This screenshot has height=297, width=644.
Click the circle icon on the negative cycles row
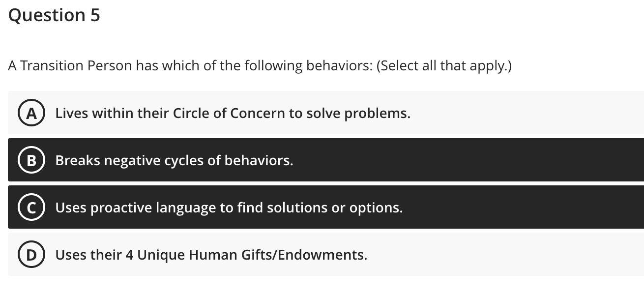coord(31,160)
